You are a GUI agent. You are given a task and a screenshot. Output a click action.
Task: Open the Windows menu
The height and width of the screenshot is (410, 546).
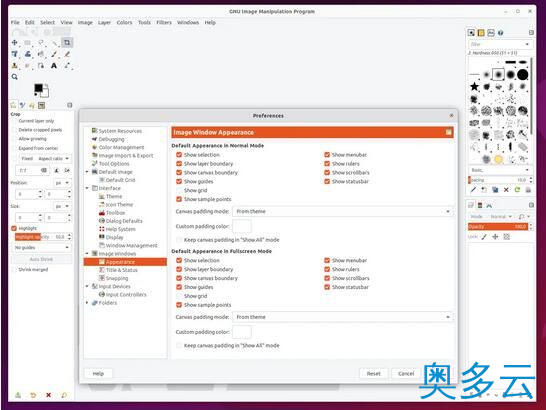point(188,22)
